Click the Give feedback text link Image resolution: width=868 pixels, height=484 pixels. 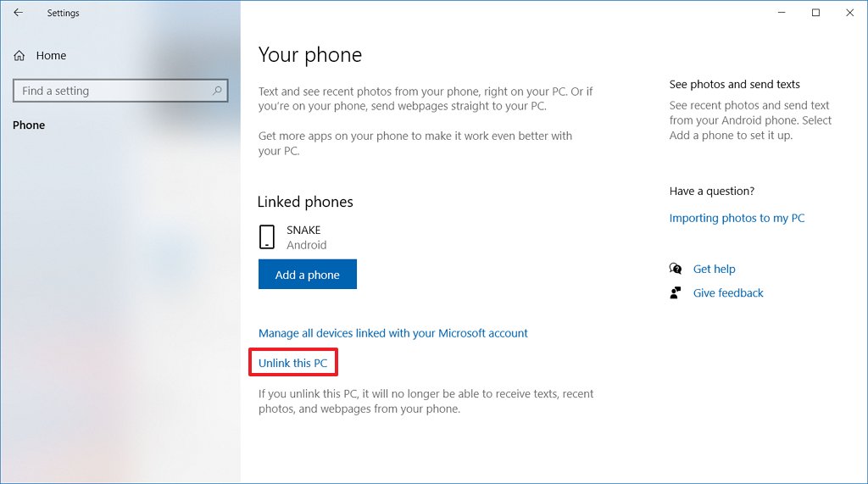click(x=728, y=292)
